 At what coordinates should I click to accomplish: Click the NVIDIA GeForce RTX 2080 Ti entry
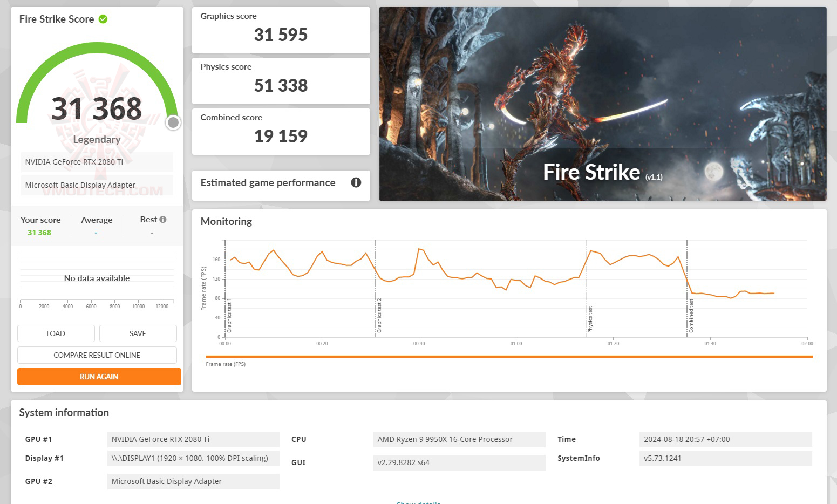tap(97, 161)
